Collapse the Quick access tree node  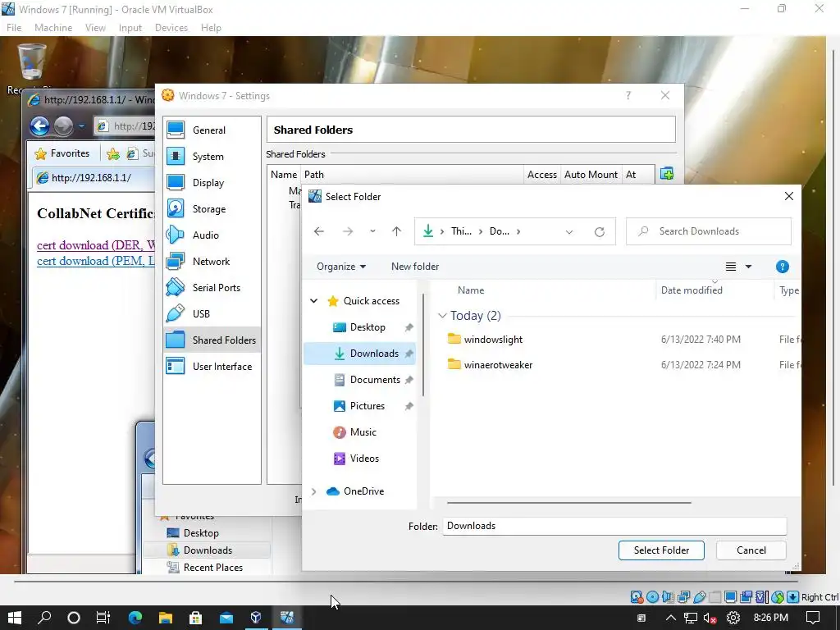pos(314,301)
